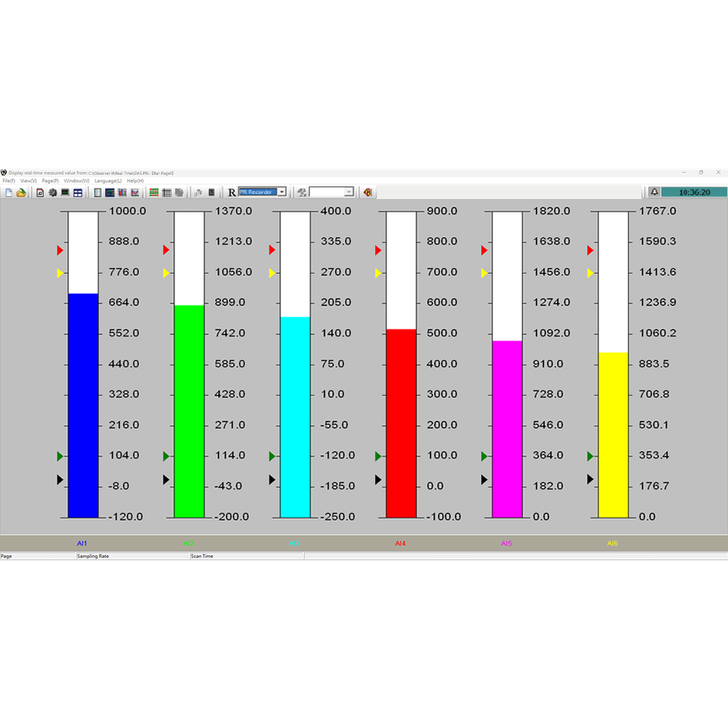Click the AI6 channel label
Viewport: 728px width, 728px height.
pyautogui.click(x=612, y=542)
